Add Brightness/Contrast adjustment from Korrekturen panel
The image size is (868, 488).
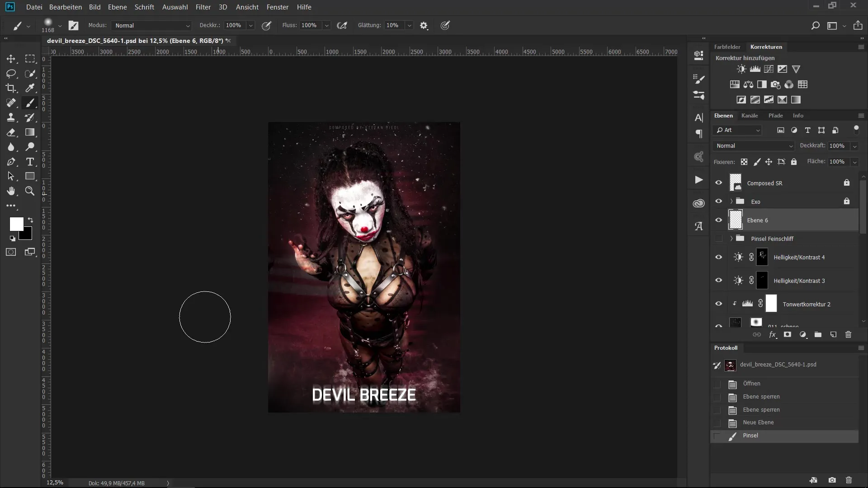741,69
